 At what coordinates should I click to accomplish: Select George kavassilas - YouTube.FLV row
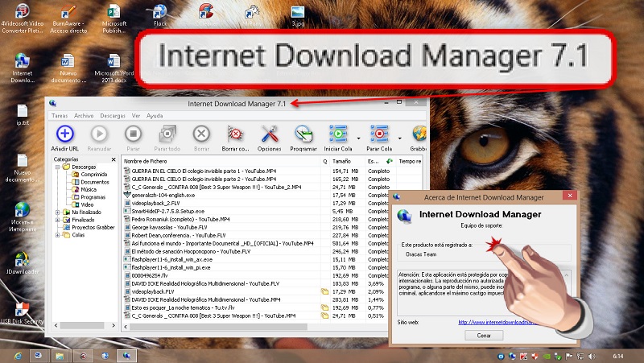point(169,227)
